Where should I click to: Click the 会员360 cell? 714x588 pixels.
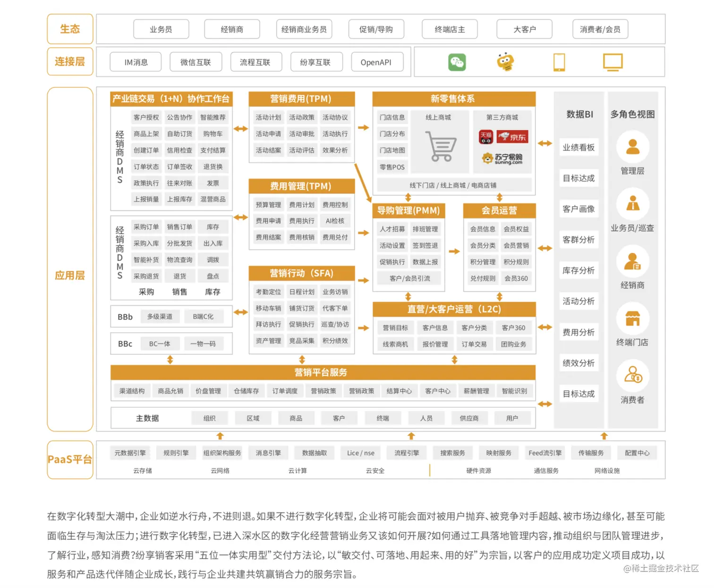[516, 278]
